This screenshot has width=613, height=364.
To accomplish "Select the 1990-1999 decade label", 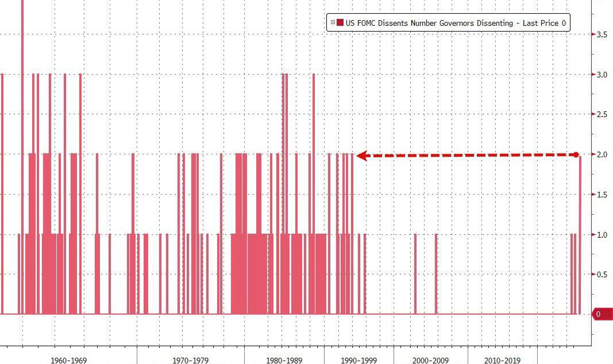I will point(359,360).
